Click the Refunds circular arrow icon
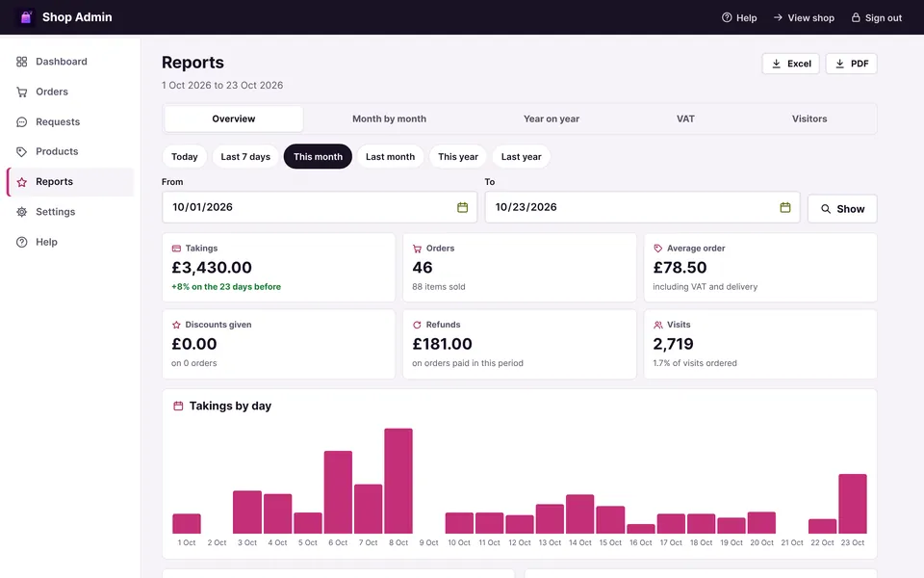The height and width of the screenshot is (578, 924). (x=417, y=325)
